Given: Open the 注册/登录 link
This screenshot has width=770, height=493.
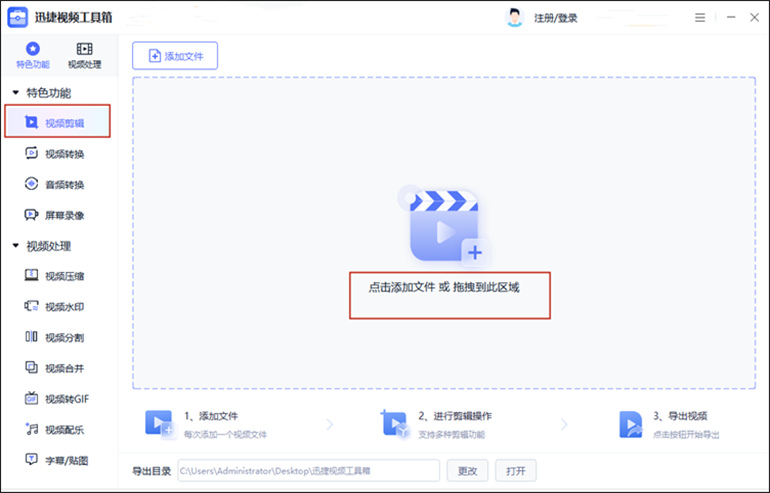Looking at the screenshot, I should (556, 18).
